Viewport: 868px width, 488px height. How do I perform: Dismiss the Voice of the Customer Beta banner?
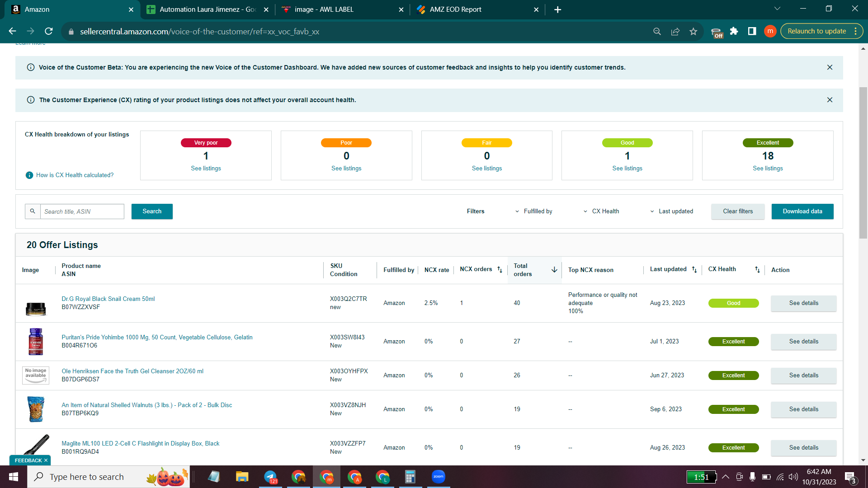point(830,67)
